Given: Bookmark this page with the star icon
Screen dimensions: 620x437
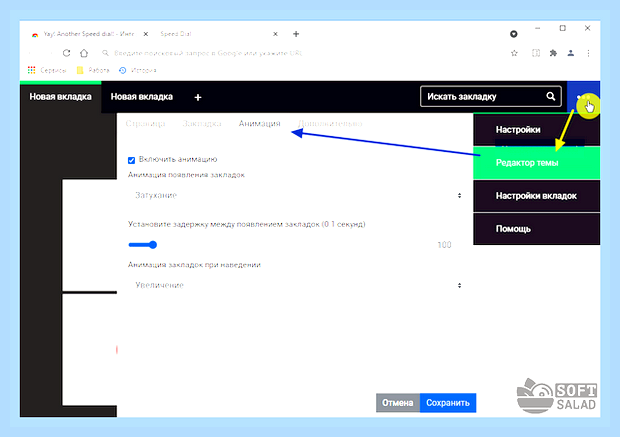Looking at the screenshot, I should pos(514,53).
